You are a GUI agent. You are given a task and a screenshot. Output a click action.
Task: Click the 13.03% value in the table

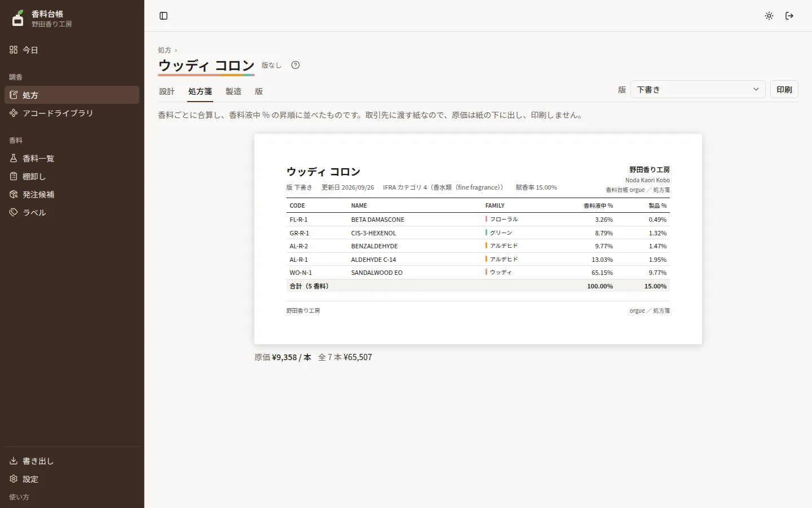tap(602, 260)
